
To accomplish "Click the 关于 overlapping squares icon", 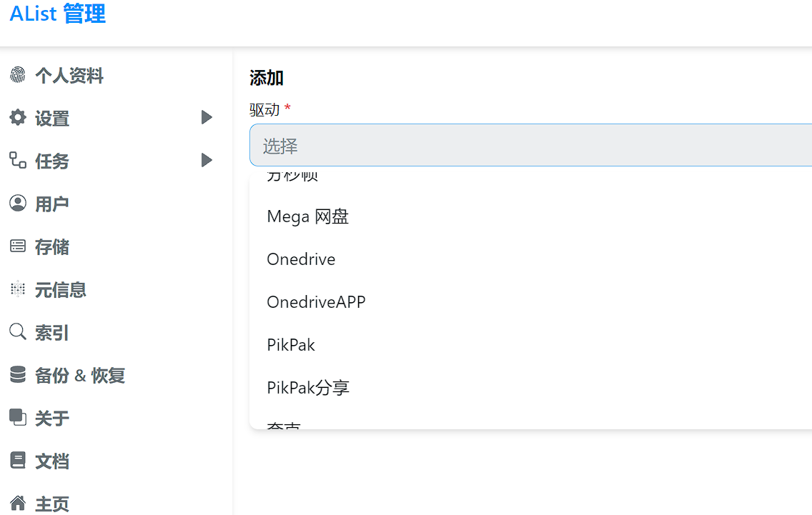I will click(17, 417).
